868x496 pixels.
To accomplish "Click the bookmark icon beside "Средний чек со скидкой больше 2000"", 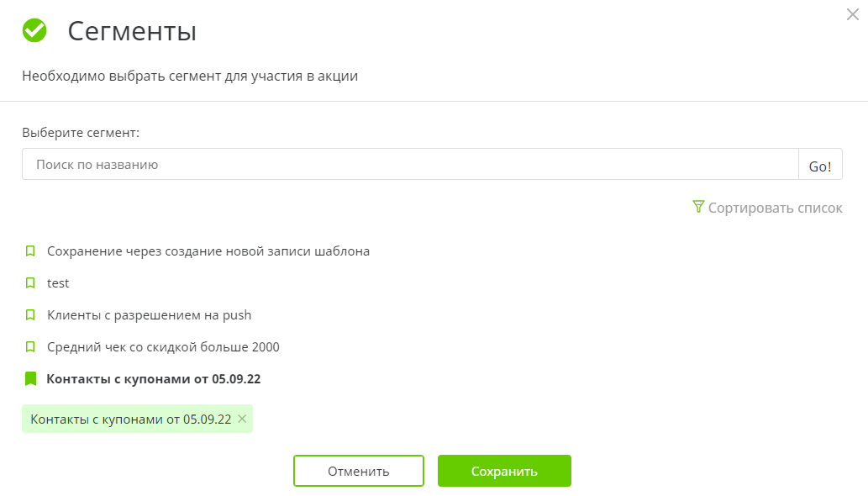I will click(x=30, y=346).
